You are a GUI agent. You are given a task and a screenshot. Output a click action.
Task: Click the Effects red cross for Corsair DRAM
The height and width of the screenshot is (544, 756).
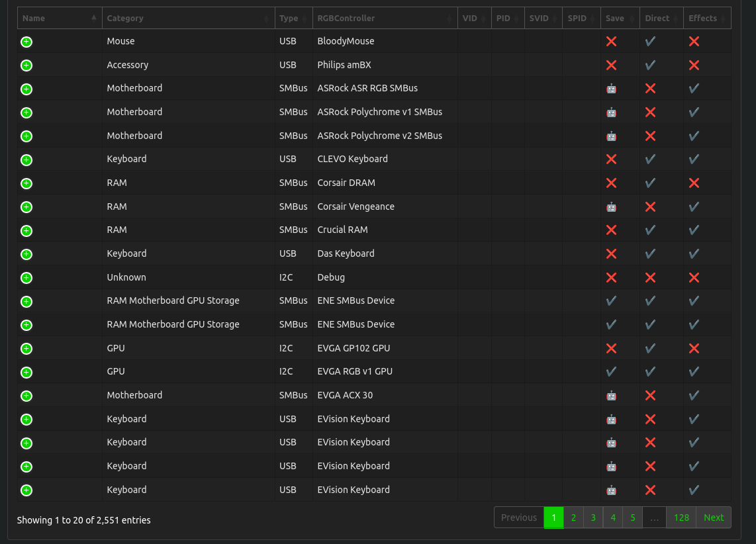[694, 183]
